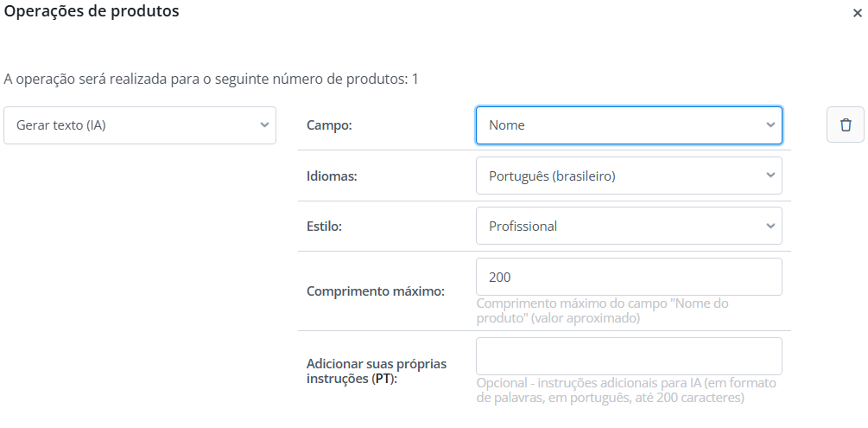Open the Estilo dropdown showing Profissional
The height and width of the screenshot is (428, 868).
point(629,226)
